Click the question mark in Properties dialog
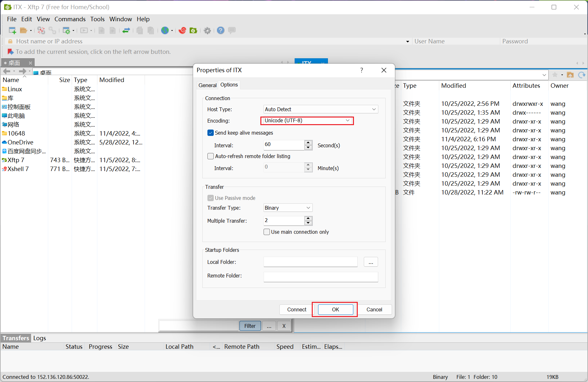The image size is (588, 382). 362,70
